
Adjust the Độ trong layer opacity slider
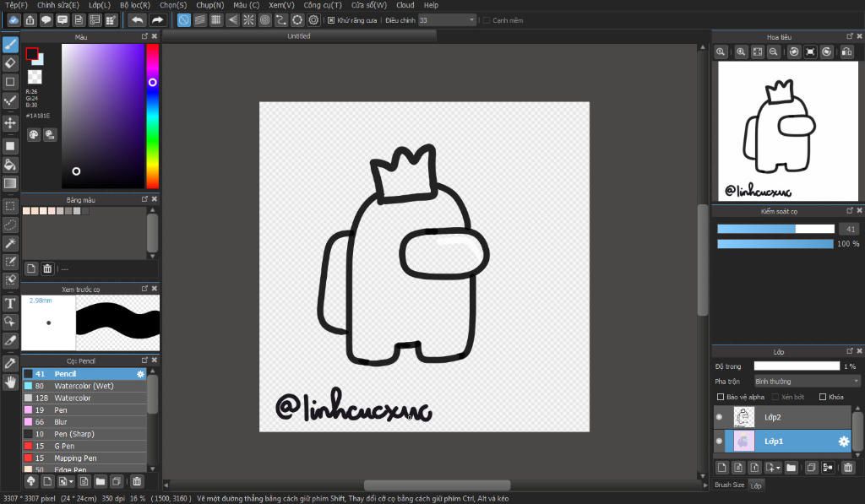[797, 366]
